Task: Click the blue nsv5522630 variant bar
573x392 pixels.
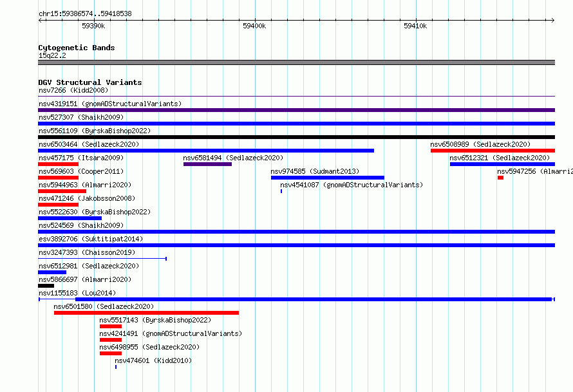Action: (x=70, y=218)
